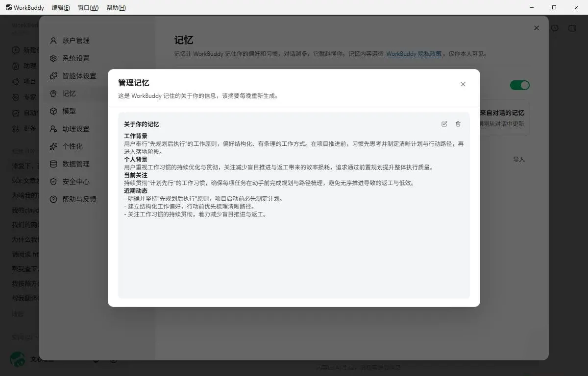
Task: Click the 导入 button
Action: pos(519,160)
